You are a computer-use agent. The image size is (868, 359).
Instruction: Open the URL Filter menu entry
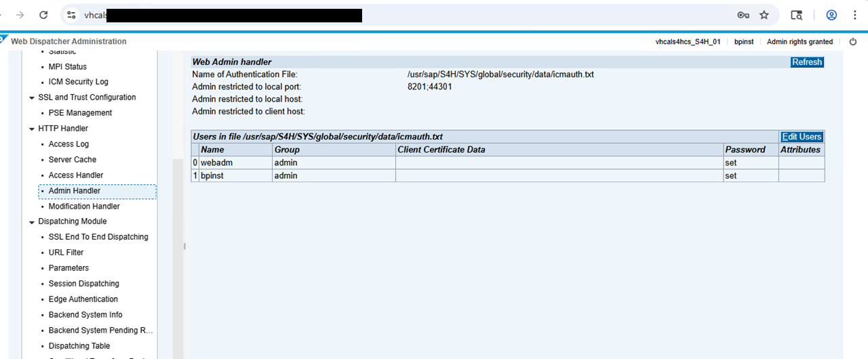[x=66, y=253]
